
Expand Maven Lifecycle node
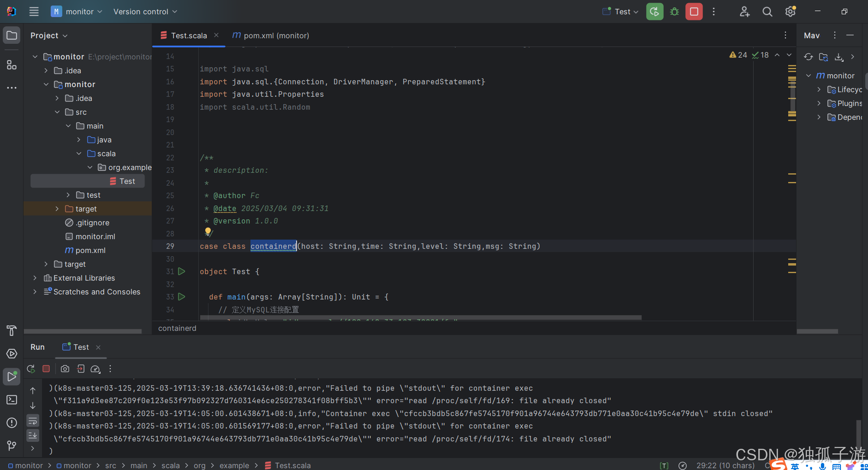[x=819, y=89]
